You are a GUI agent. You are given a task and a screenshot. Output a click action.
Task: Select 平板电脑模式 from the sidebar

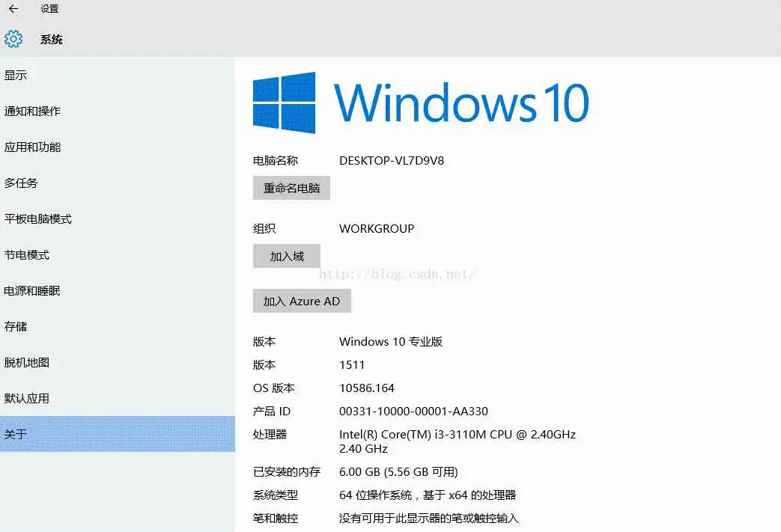38,218
